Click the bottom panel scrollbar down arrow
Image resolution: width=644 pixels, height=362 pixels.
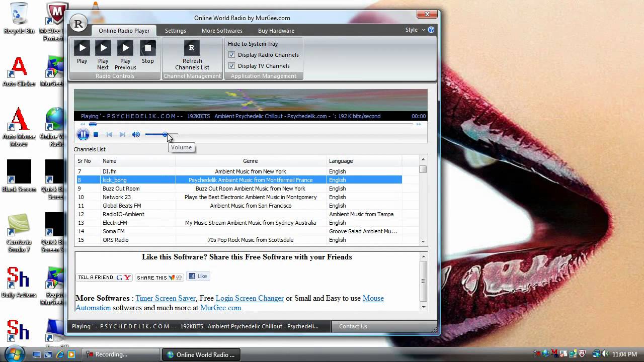tap(423, 307)
